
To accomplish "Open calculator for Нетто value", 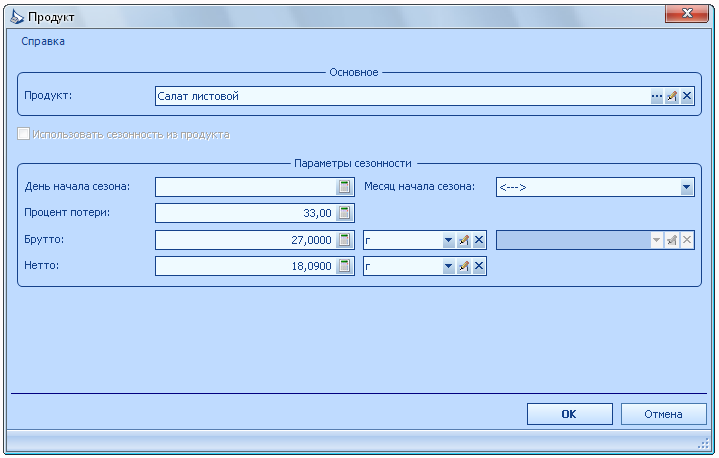I will tap(344, 266).
